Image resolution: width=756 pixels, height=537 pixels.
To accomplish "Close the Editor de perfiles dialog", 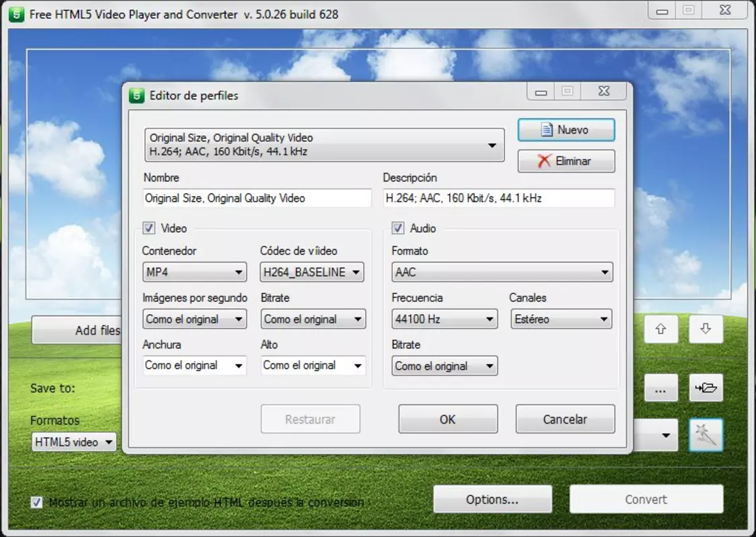I will 604,91.
